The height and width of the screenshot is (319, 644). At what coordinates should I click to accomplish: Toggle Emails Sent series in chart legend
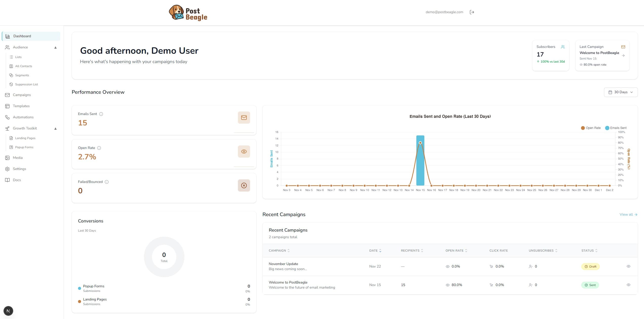(x=616, y=128)
